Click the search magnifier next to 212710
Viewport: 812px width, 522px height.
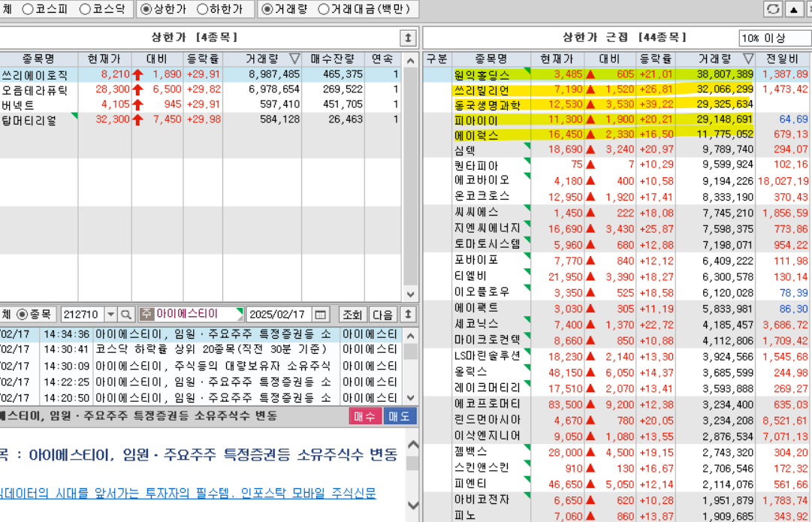click(126, 315)
